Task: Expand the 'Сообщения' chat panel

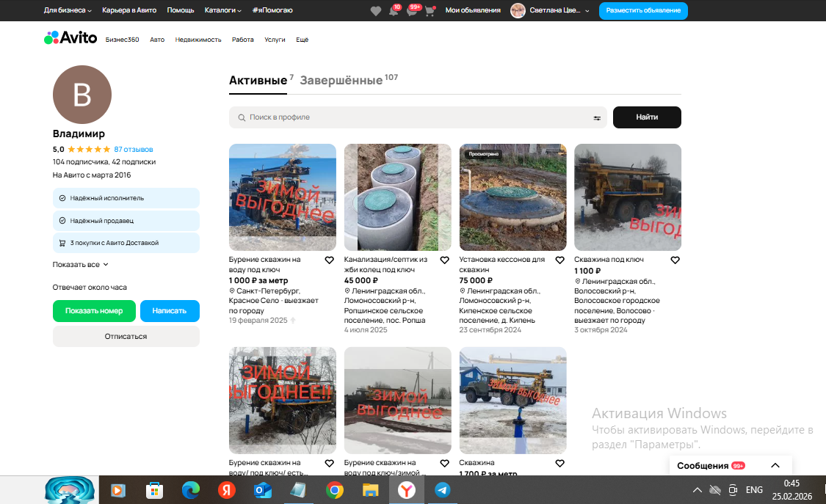Action: 775,465
